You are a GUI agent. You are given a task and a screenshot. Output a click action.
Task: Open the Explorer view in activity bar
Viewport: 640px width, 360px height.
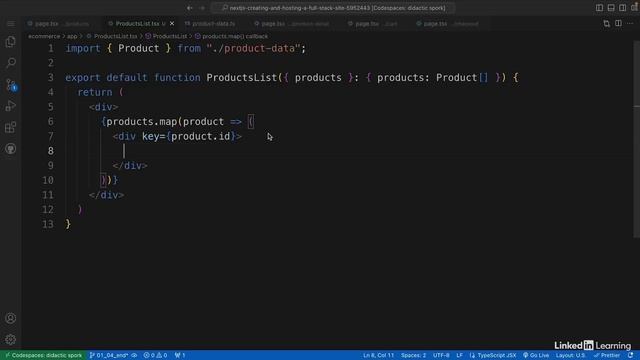coord(11,42)
